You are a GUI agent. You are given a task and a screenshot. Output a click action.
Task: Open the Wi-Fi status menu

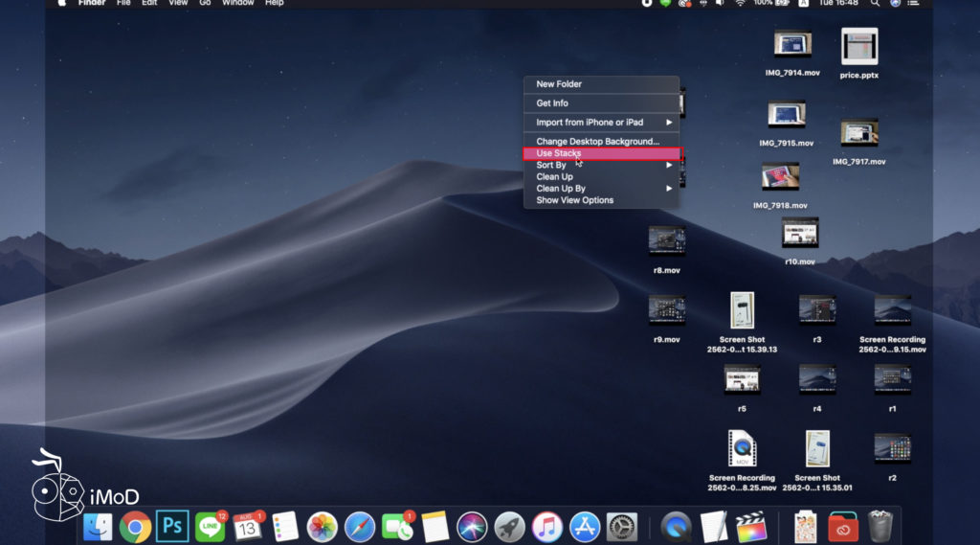coord(740,3)
